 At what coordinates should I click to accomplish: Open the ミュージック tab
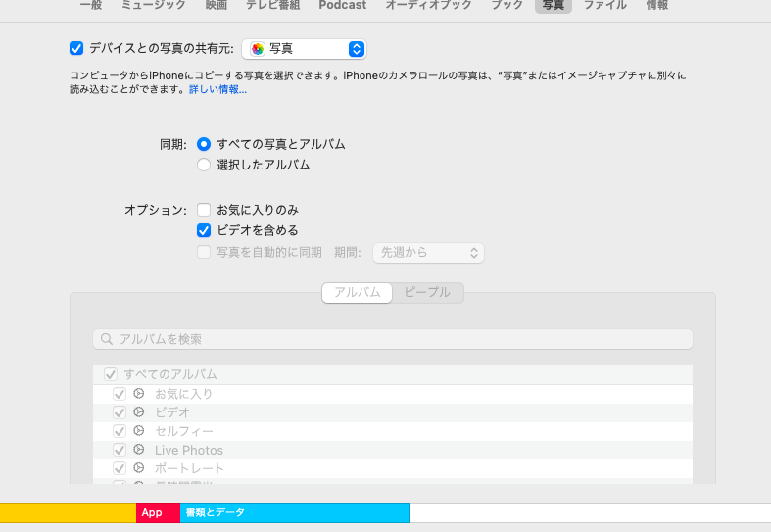coord(154,5)
